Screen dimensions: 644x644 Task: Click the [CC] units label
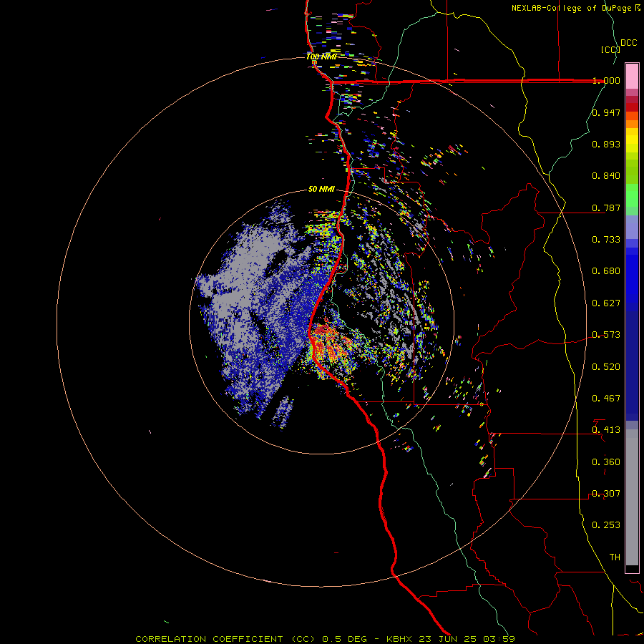(x=611, y=49)
